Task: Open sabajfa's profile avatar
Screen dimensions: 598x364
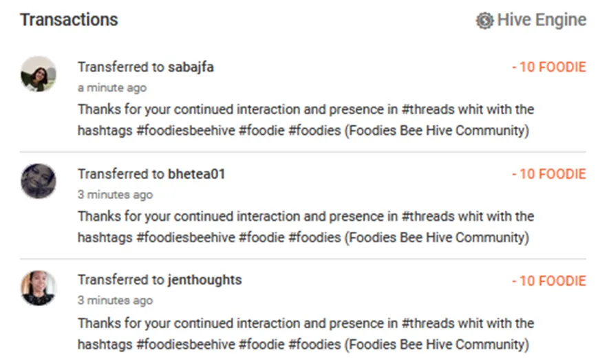Action: pos(39,74)
